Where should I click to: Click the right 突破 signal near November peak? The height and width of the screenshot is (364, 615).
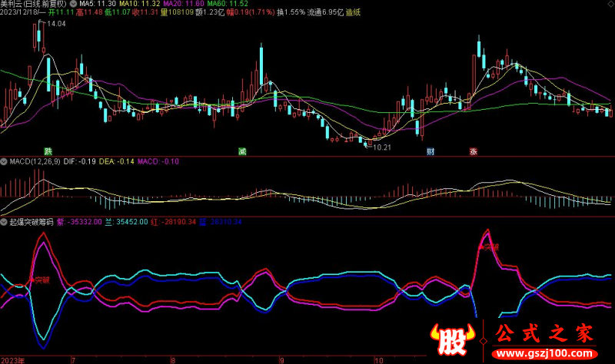click(491, 247)
